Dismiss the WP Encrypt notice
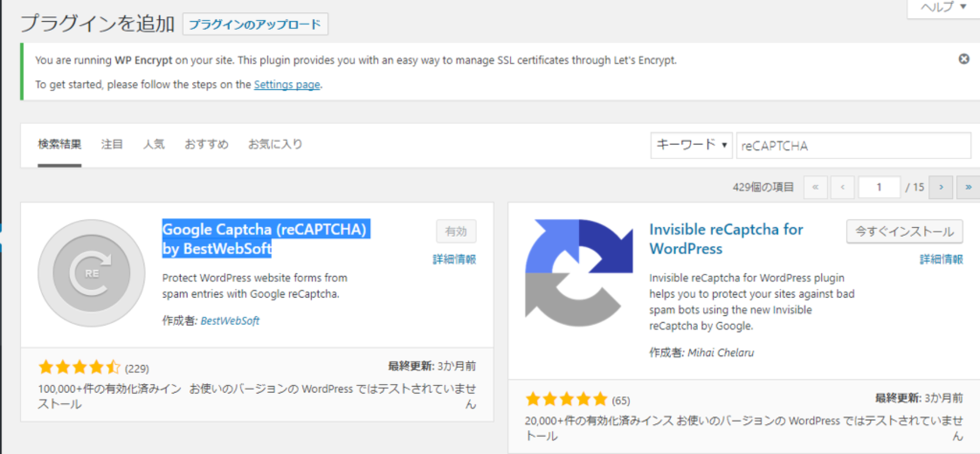 click(x=963, y=59)
